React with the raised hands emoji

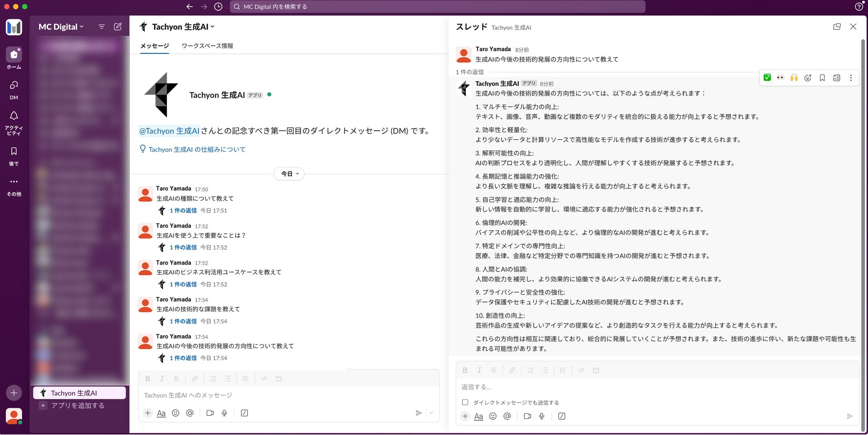point(794,77)
